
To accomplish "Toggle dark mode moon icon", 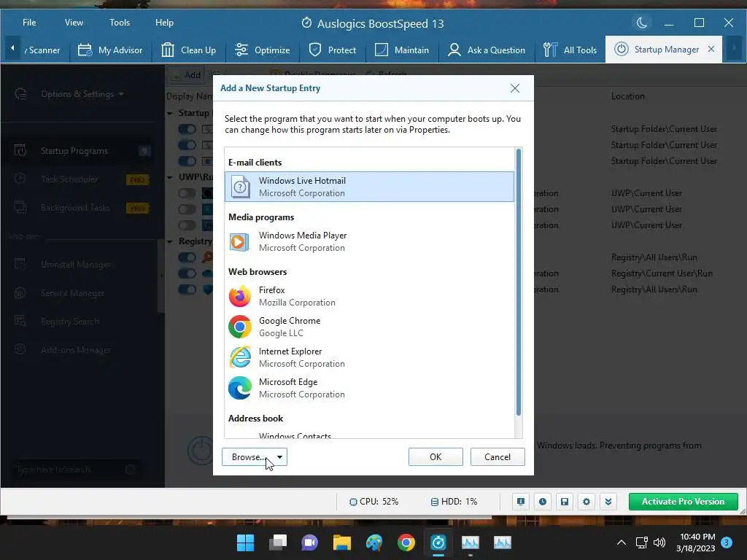I will [642, 23].
